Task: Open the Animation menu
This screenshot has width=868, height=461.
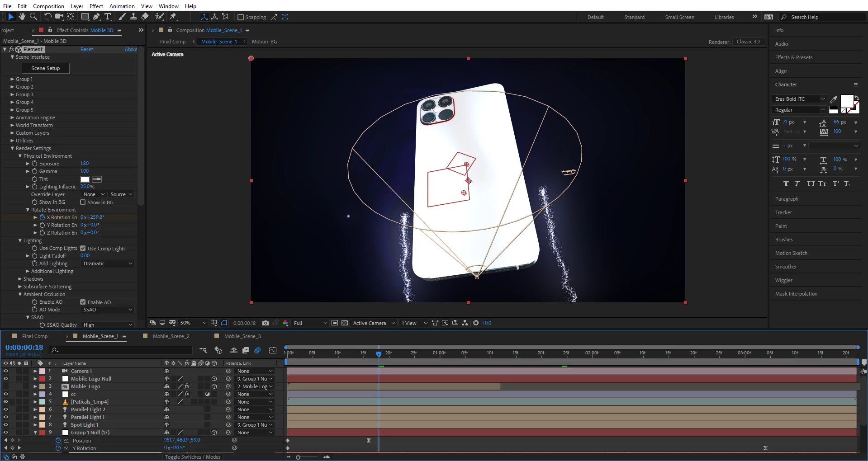Action: click(x=122, y=6)
